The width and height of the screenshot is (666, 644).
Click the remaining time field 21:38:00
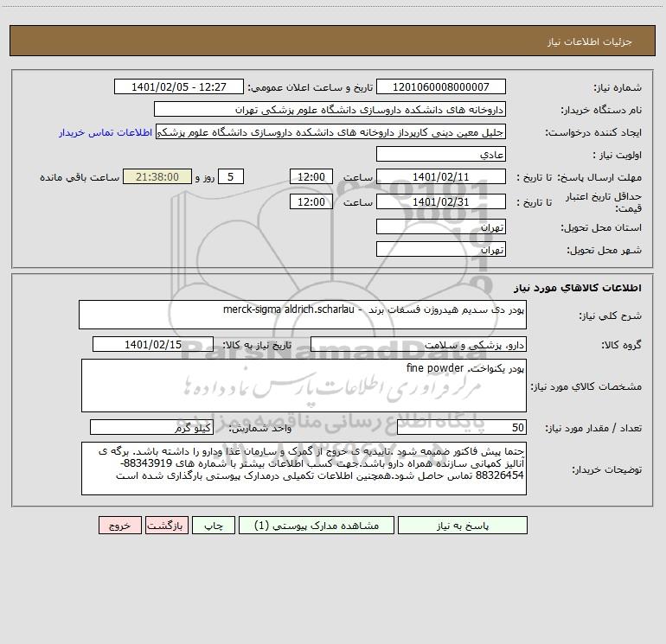tap(157, 176)
